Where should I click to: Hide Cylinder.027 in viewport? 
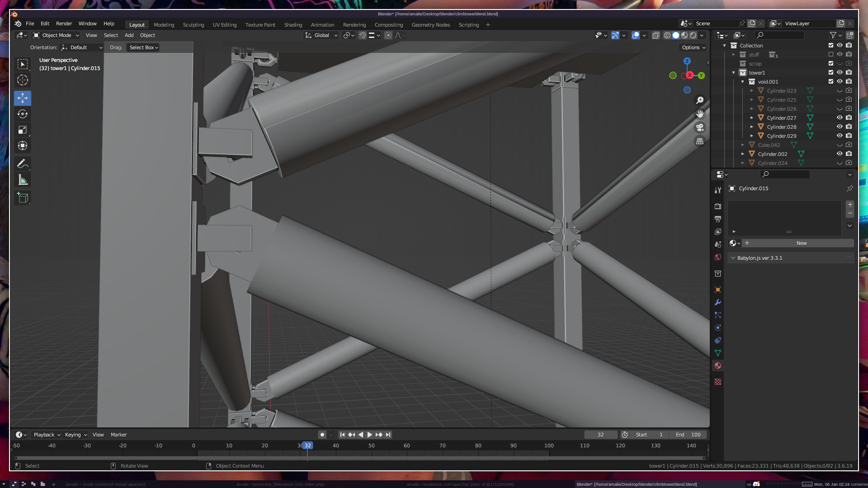click(840, 117)
